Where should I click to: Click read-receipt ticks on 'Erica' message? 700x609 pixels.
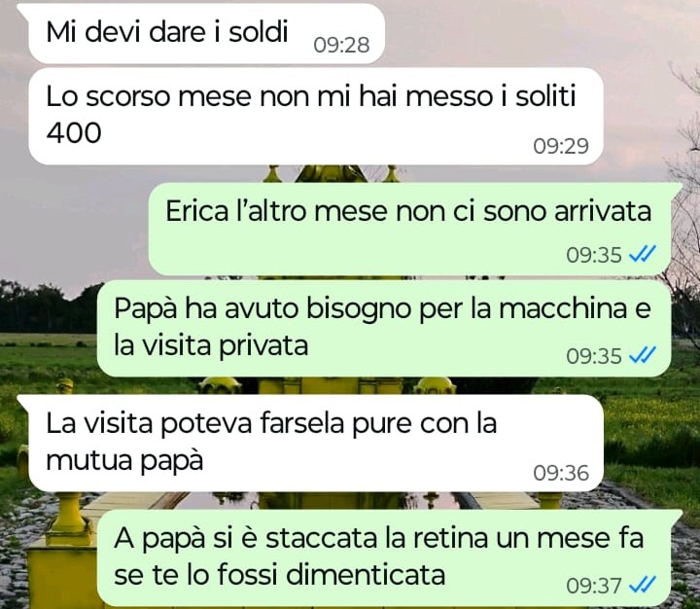click(642, 255)
